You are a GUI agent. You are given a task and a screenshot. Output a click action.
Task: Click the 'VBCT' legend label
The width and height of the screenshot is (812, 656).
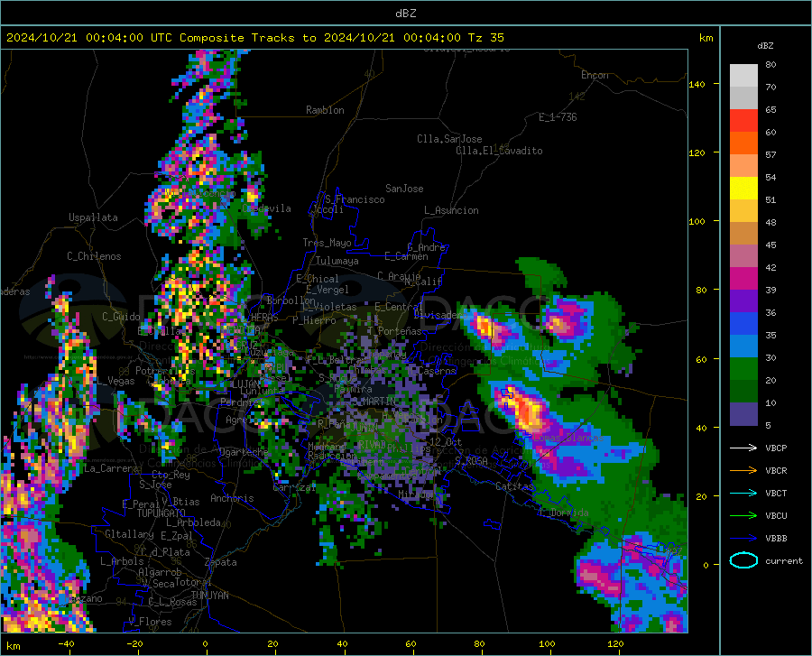(x=776, y=494)
